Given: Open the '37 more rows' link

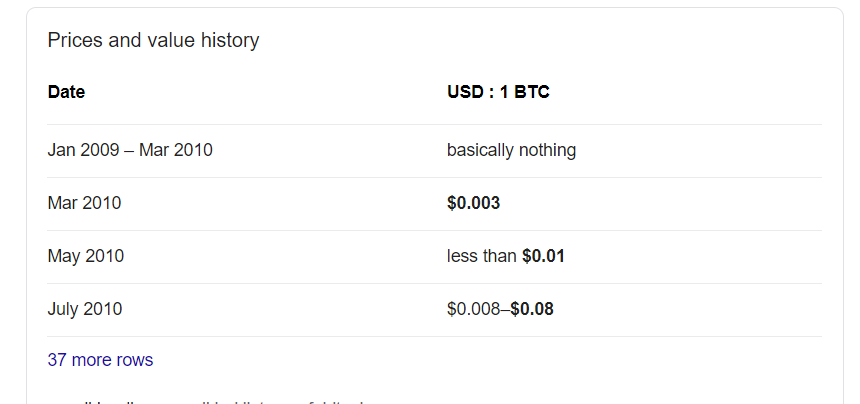Looking at the screenshot, I should coord(100,360).
